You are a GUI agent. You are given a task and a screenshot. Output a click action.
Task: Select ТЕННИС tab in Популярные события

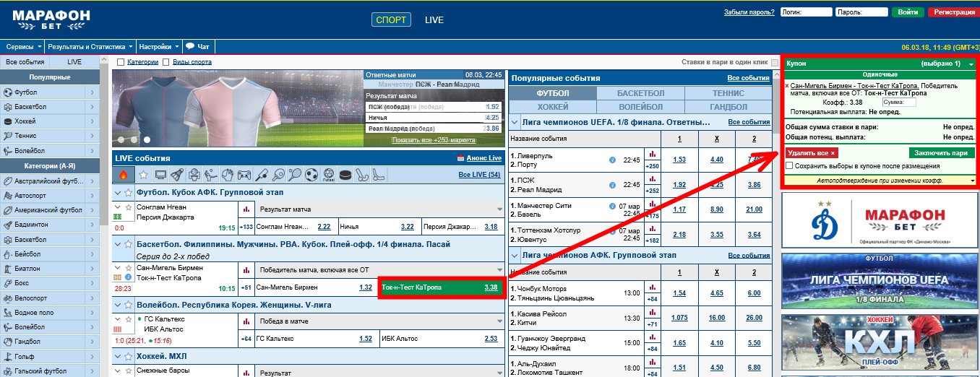pyautogui.click(x=728, y=93)
